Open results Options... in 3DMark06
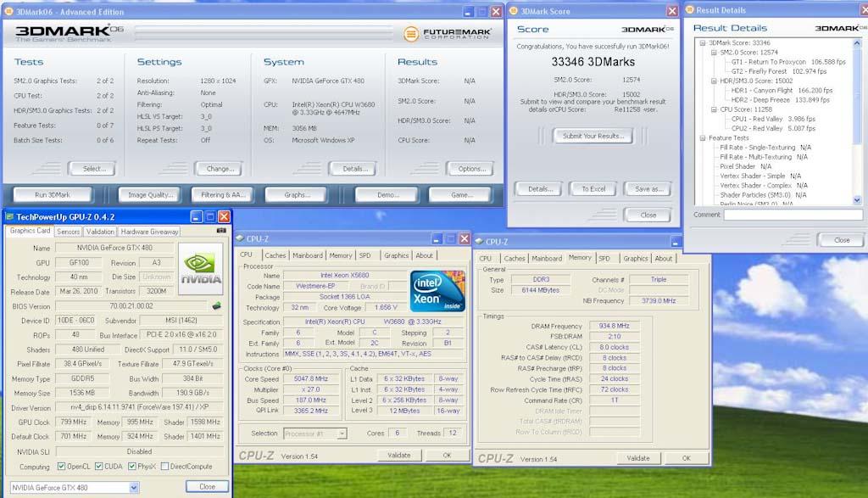868x498 pixels. coord(470,168)
